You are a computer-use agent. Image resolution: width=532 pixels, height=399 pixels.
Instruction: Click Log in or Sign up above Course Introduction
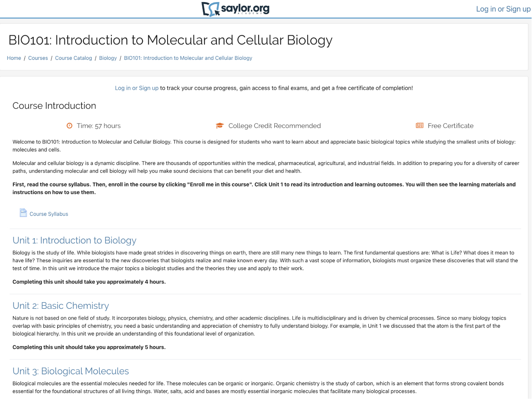[137, 88]
